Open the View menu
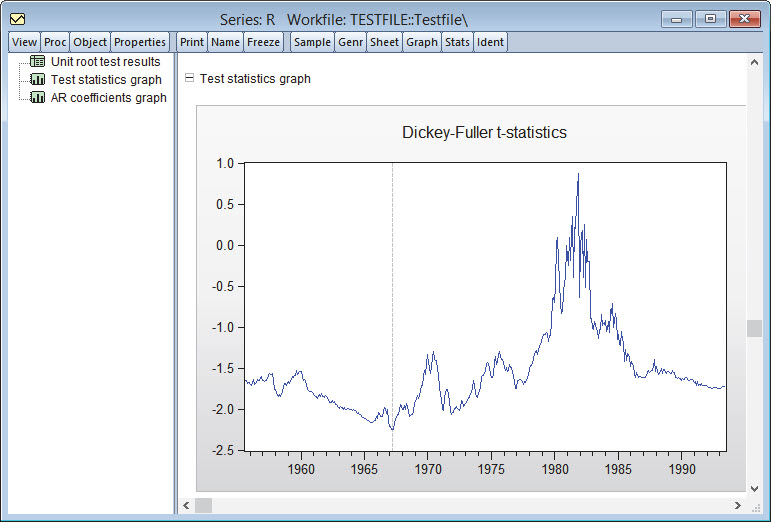Image resolution: width=771 pixels, height=522 pixels. coord(24,42)
